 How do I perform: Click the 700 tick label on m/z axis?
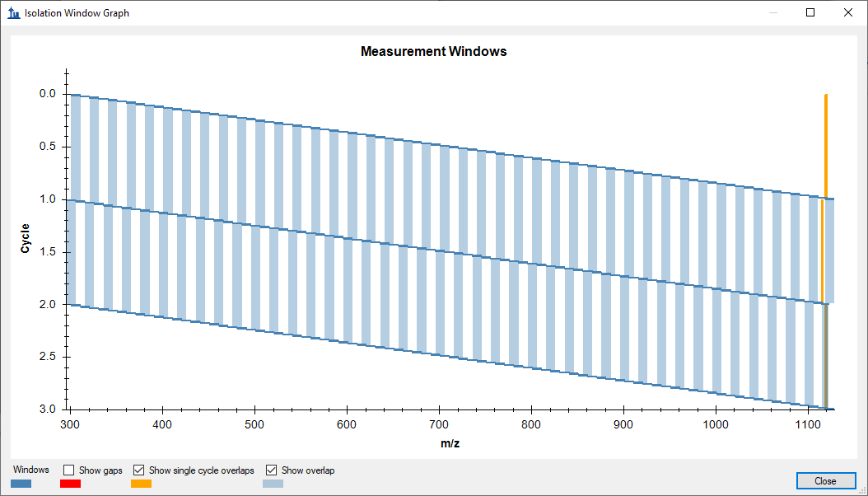tap(440, 423)
